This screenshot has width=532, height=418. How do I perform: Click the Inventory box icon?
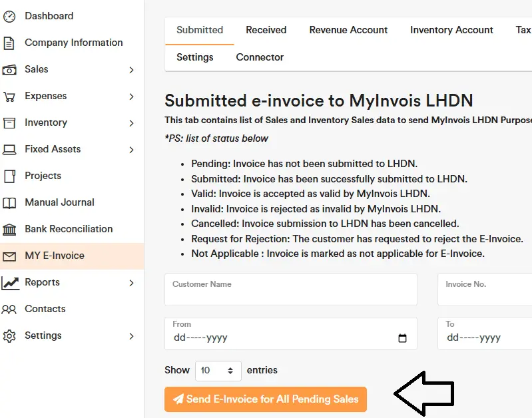pyautogui.click(x=9, y=123)
